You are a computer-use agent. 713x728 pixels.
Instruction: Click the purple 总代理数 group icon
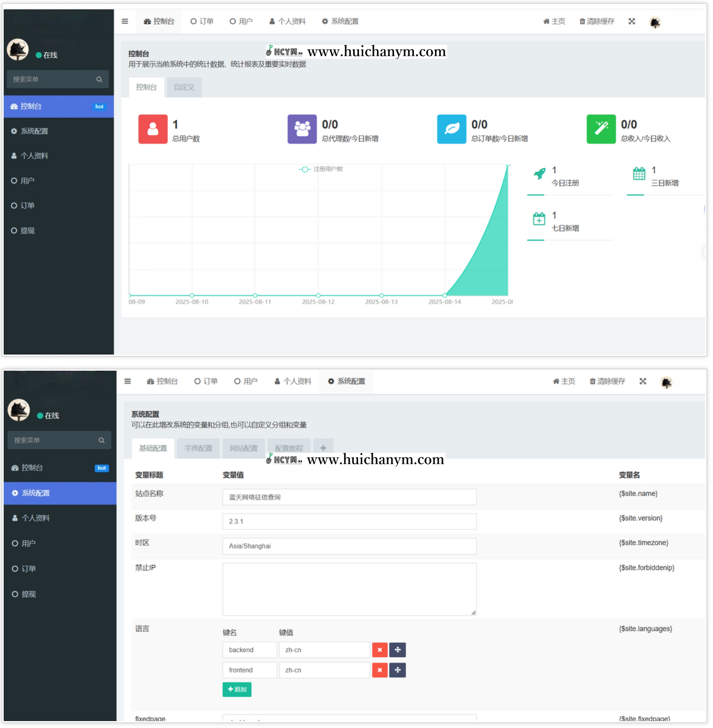coord(302,129)
